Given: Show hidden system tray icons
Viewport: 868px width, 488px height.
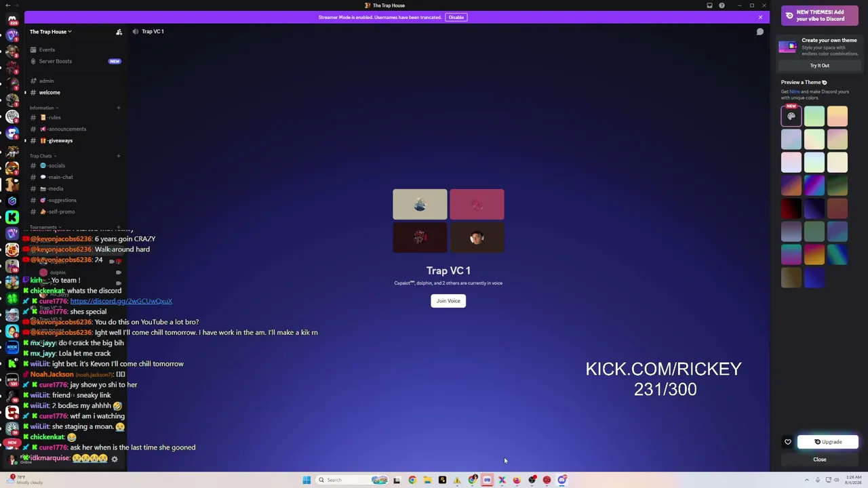Looking at the screenshot, I should [807, 480].
